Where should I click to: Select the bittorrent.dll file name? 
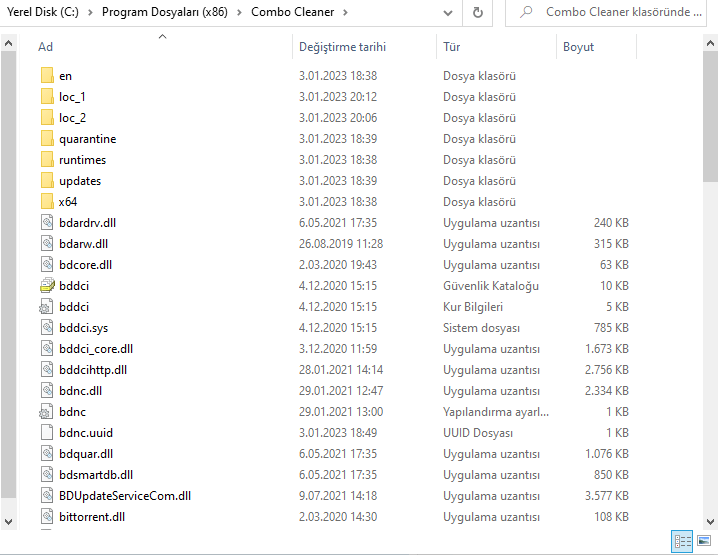click(92, 517)
